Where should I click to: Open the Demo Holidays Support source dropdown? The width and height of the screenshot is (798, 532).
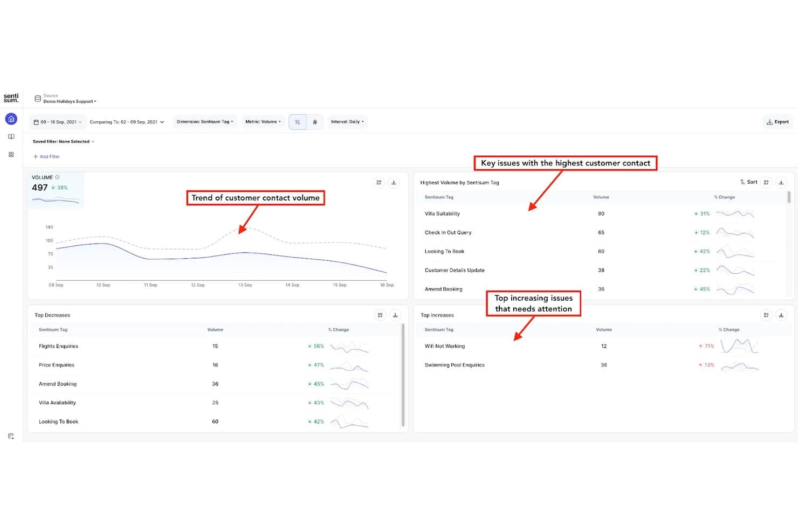pos(70,101)
